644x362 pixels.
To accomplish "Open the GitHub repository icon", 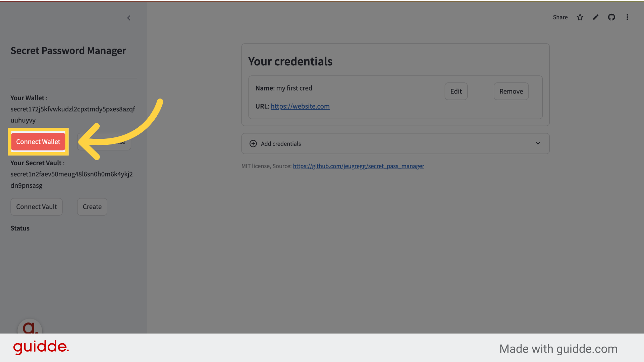I will coord(611,17).
